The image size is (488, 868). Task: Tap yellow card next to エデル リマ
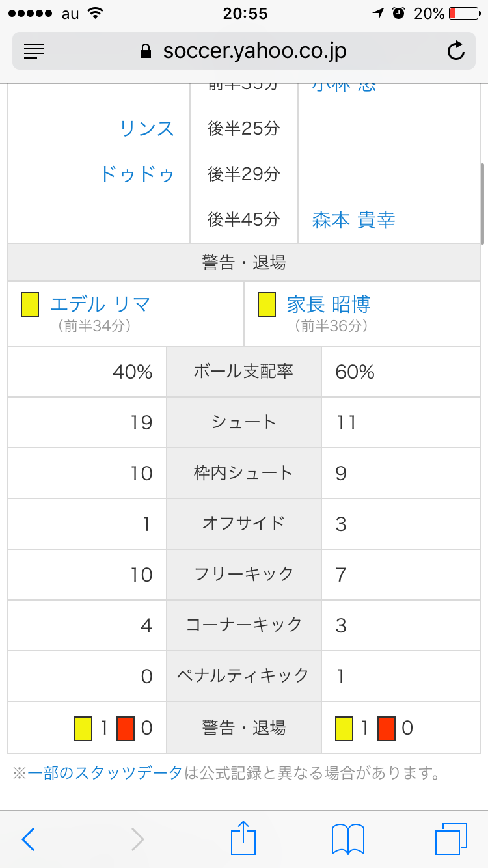[x=29, y=305]
